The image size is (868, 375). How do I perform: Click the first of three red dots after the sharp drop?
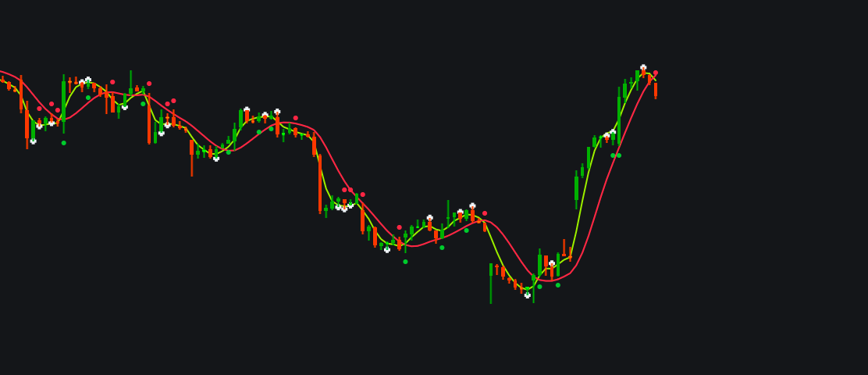click(x=344, y=190)
